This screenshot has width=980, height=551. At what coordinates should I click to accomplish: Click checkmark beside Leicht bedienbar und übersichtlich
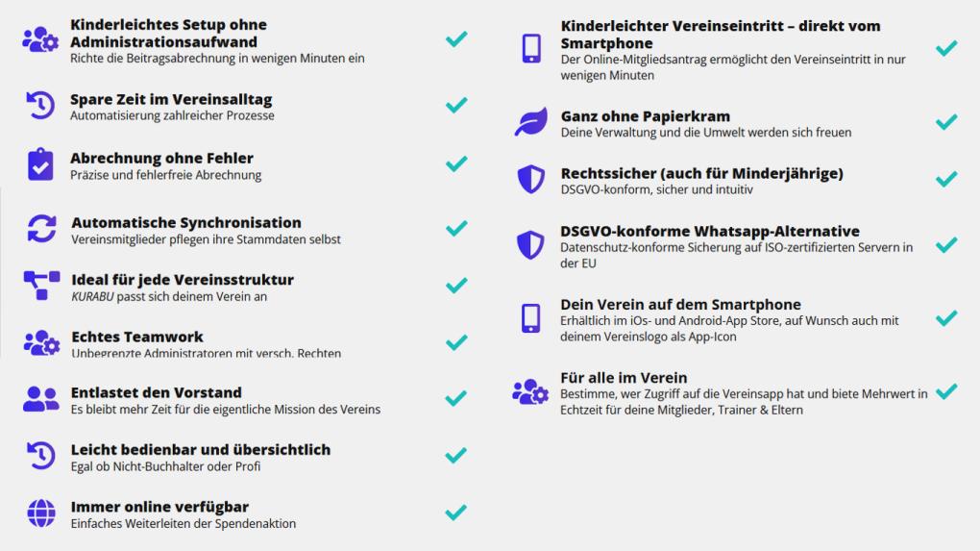coord(456,455)
